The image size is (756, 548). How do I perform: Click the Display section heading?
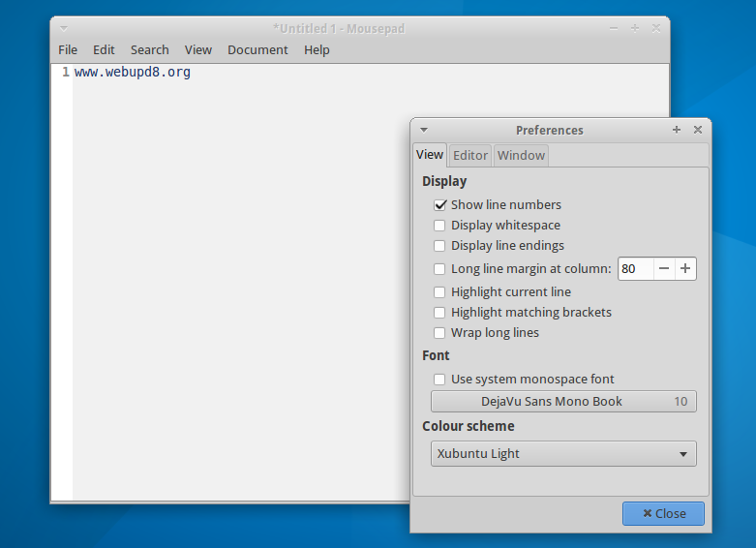point(444,181)
